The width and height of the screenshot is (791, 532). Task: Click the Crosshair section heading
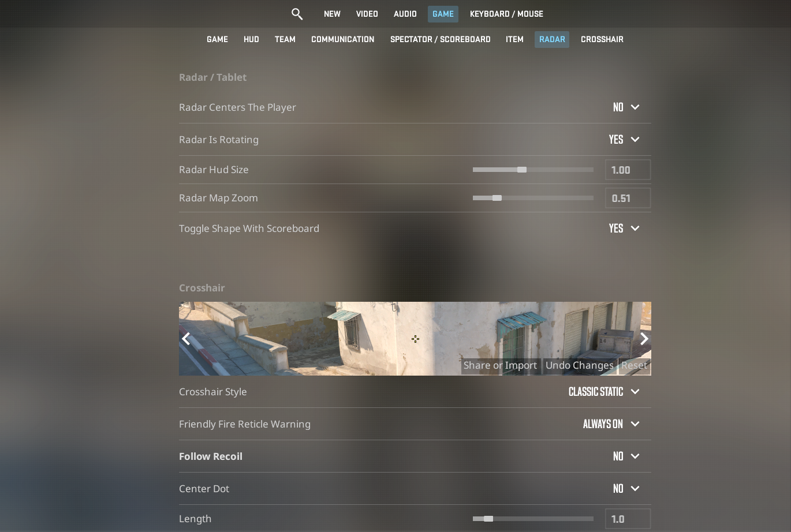point(202,288)
